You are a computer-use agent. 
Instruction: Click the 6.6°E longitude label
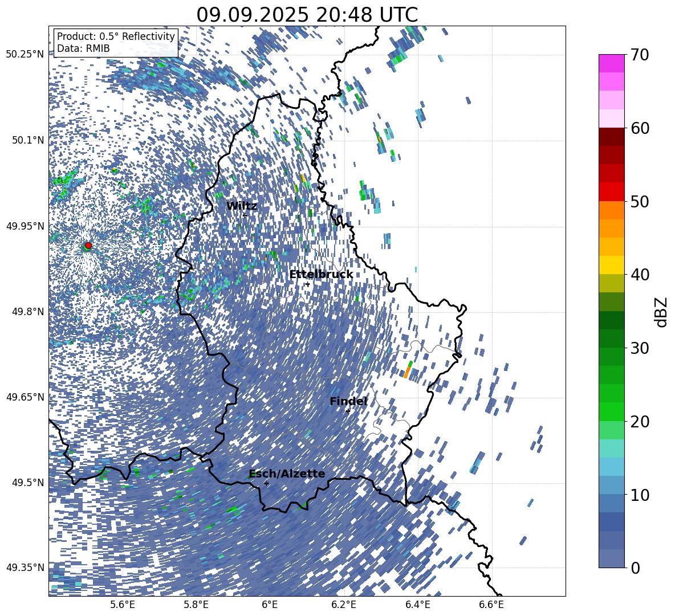pyautogui.click(x=491, y=605)
